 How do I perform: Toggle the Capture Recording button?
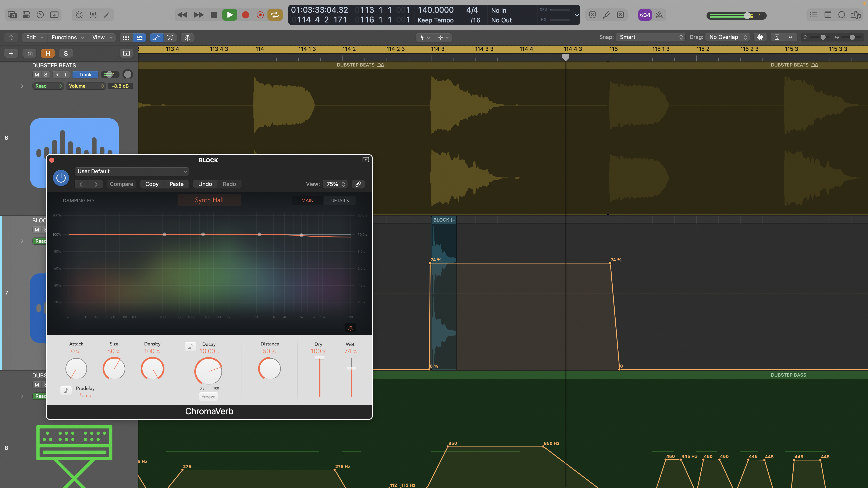pyautogui.click(x=260, y=15)
